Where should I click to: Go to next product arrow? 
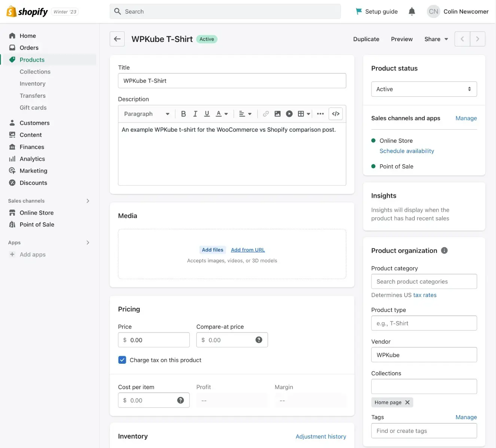pyautogui.click(x=478, y=39)
